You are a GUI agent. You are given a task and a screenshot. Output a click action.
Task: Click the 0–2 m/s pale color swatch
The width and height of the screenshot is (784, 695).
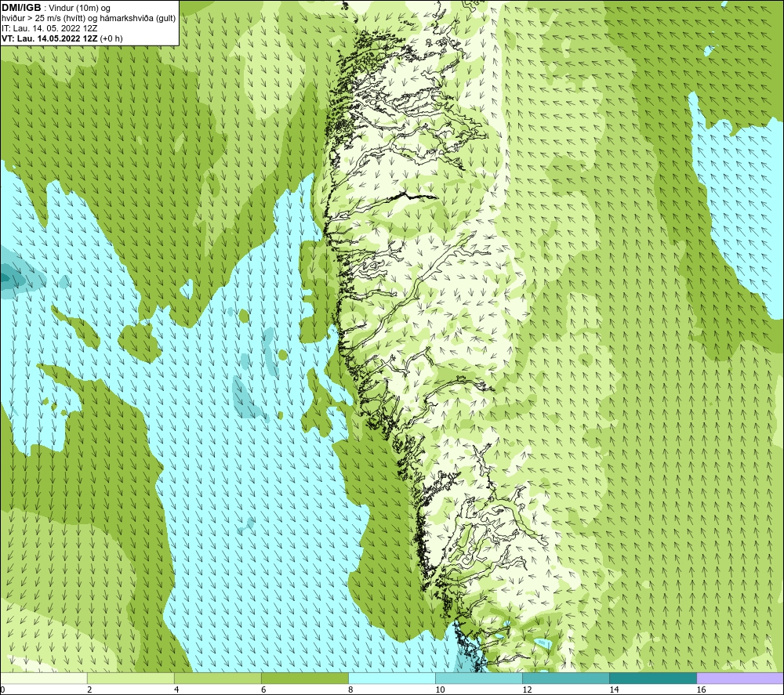pyautogui.click(x=43, y=679)
